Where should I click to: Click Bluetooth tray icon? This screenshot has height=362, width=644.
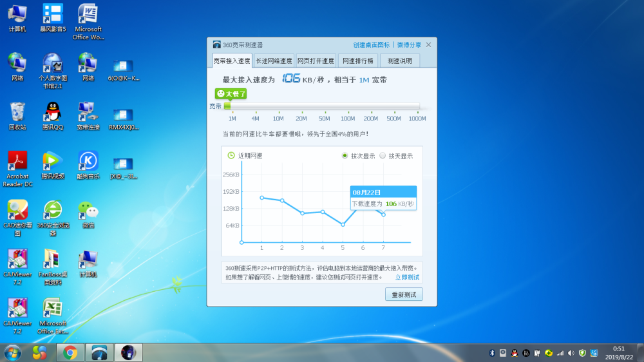click(x=491, y=353)
